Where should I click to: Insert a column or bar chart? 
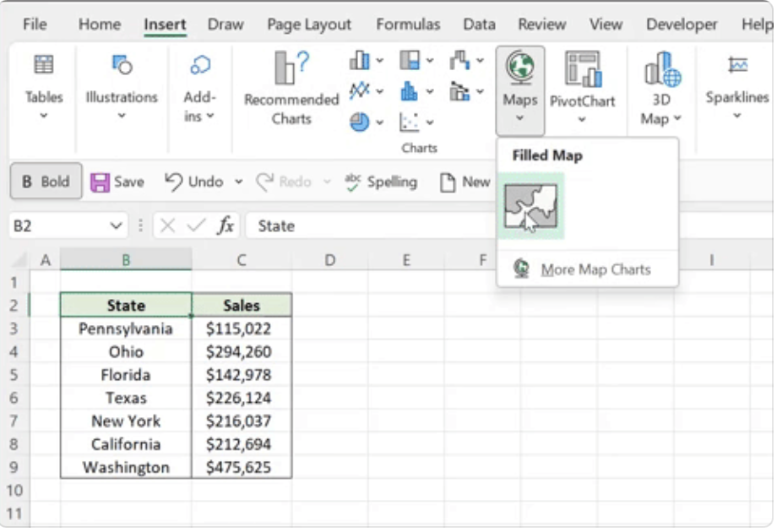(359, 61)
